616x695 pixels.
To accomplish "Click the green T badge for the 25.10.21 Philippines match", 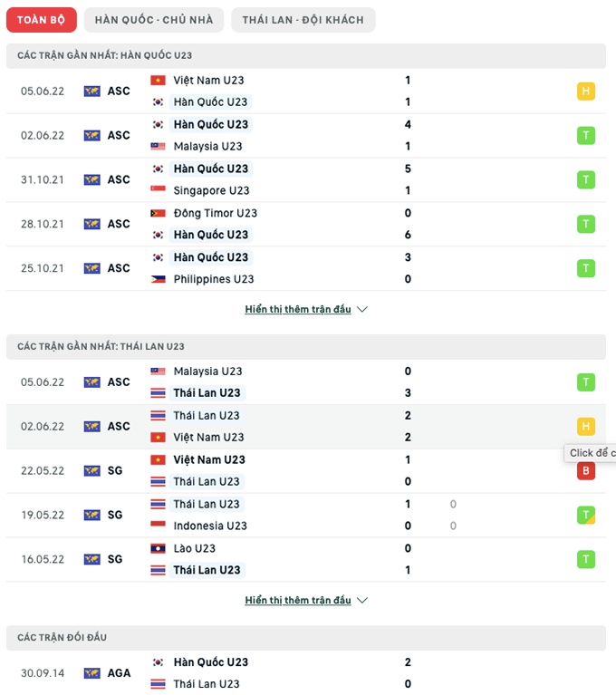I will click(x=586, y=268).
